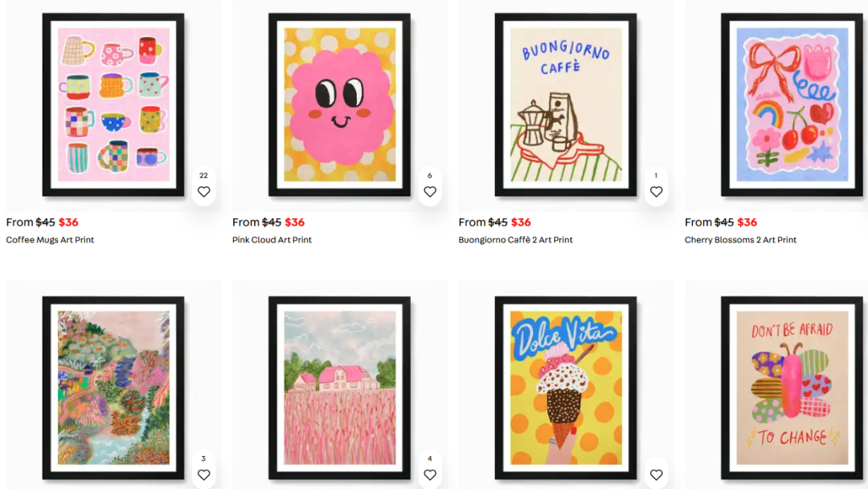The width and height of the screenshot is (868, 489).
Task: Open the Pink Cloud Art Print title link
Action: 272,239
